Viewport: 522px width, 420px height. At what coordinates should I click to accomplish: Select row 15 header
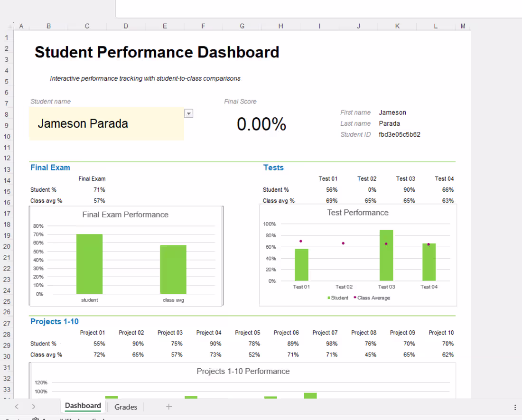7,191
